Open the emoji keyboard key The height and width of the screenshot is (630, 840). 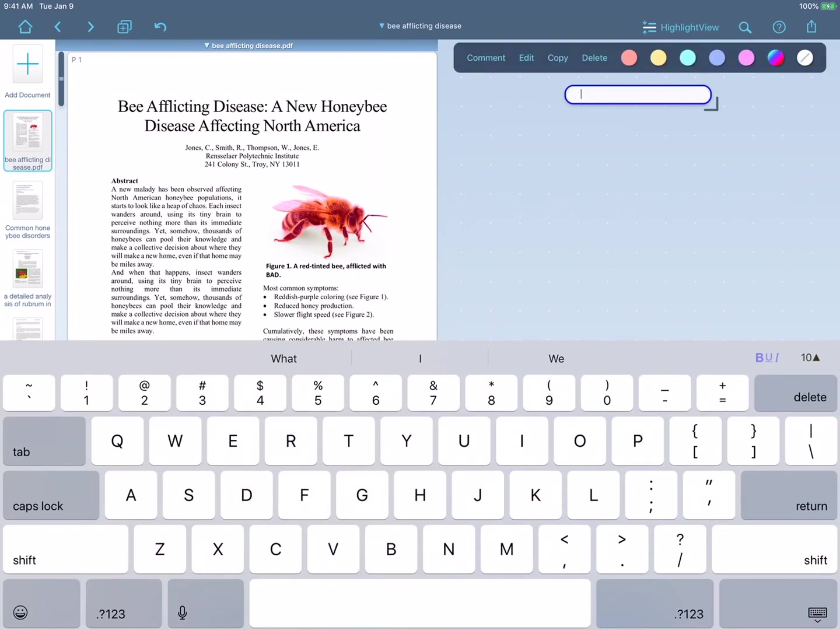tap(20, 613)
